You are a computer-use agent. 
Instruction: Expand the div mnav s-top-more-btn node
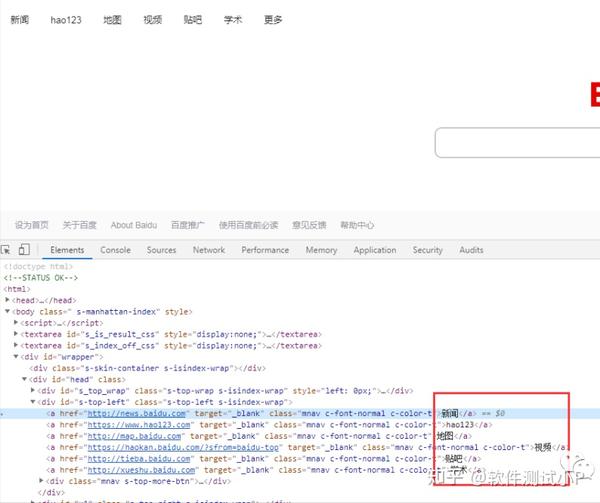(x=41, y=480)
